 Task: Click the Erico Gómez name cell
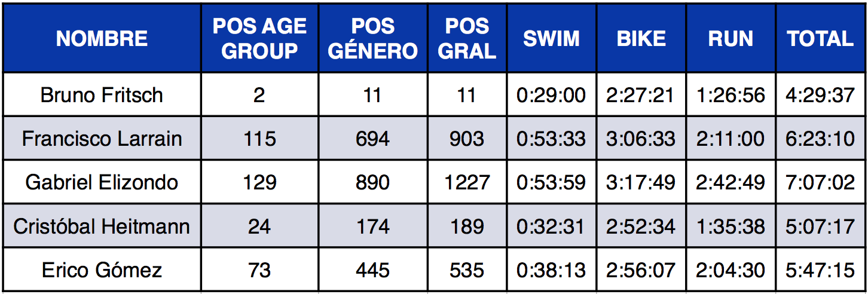coord(102,270)
